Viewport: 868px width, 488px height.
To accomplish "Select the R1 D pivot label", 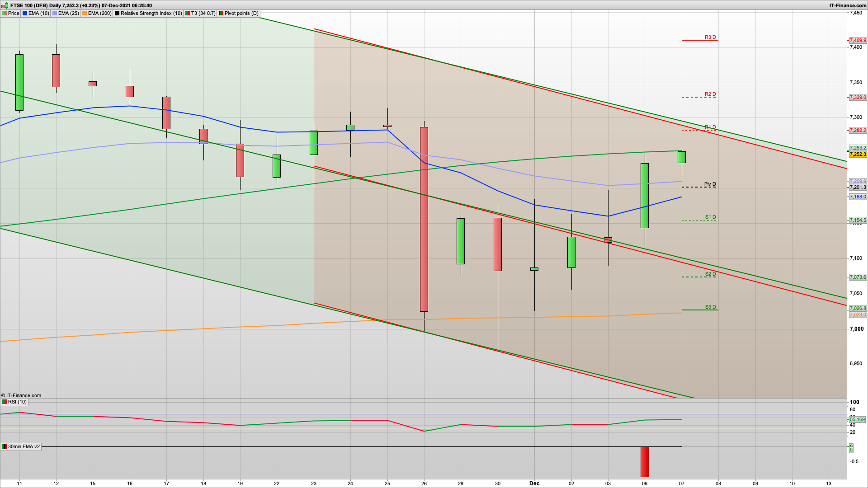I will pyautogui.click(x=710, y=127).
